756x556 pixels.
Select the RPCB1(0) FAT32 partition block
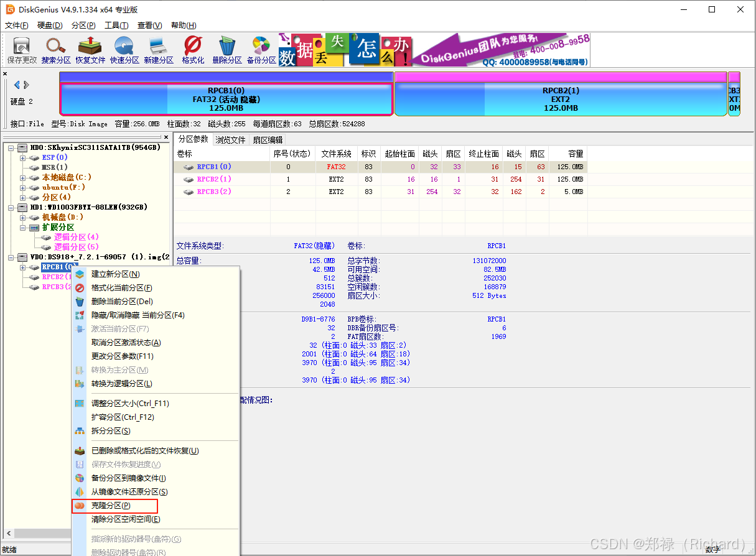tap(226, 99)
